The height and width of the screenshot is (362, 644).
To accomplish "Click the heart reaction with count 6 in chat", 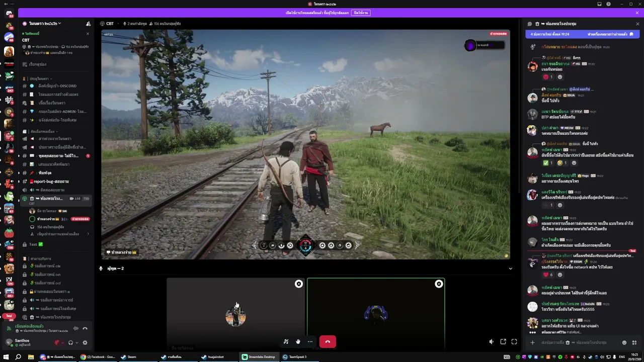I will 549,275.
